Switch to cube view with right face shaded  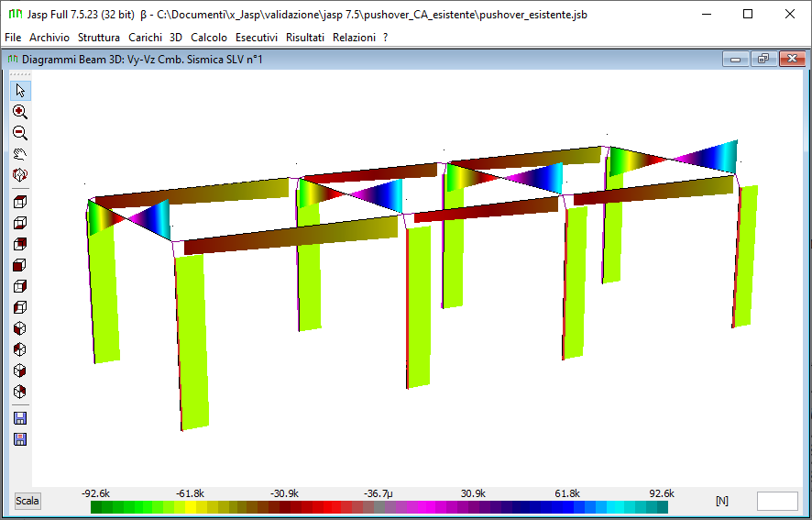[x=19, y=286]
